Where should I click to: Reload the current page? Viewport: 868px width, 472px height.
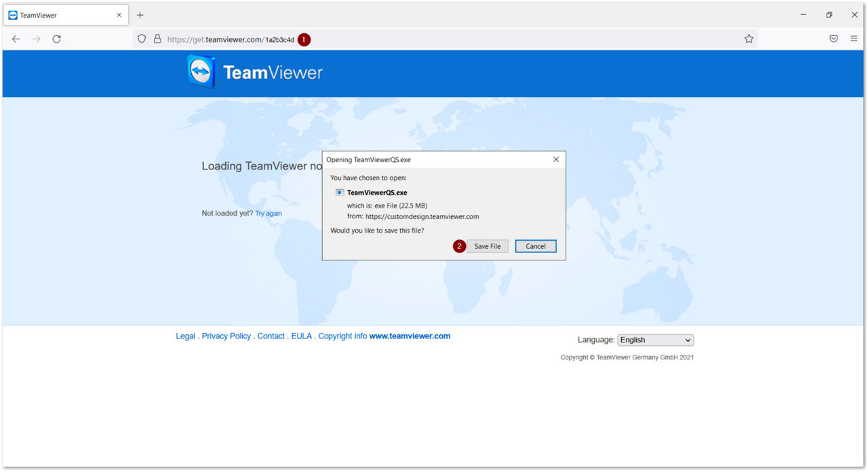(57, 39)
